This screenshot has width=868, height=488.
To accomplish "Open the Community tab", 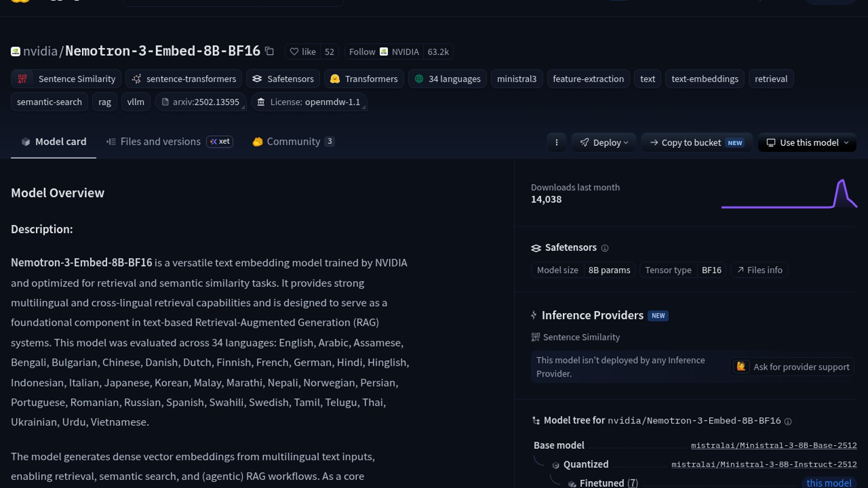I will pos(293,142).
